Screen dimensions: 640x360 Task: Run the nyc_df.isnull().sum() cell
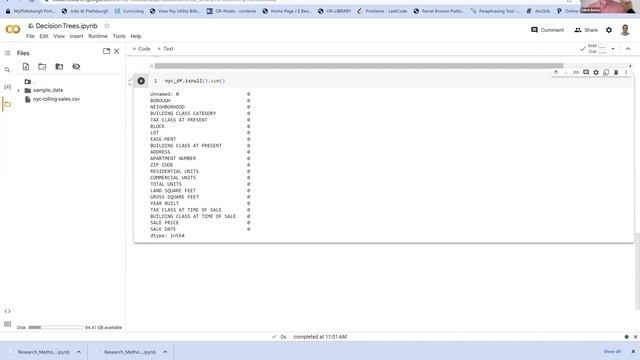(141, 81)
